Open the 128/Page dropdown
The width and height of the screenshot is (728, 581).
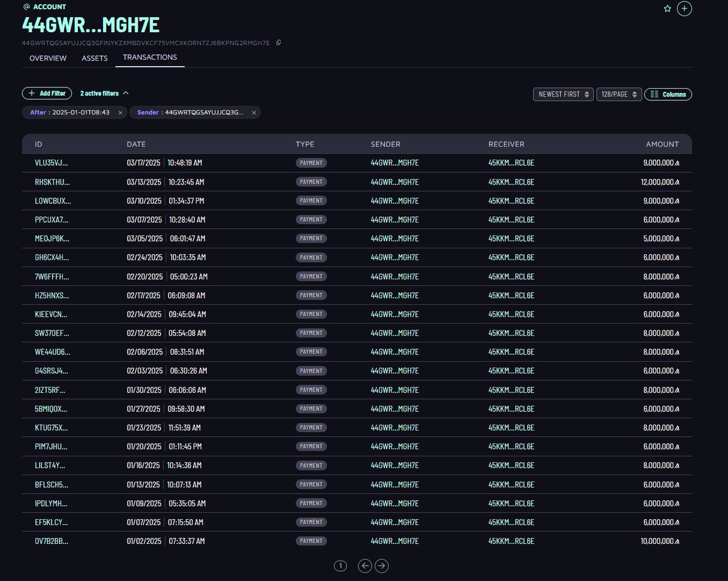tap(619, 94)
